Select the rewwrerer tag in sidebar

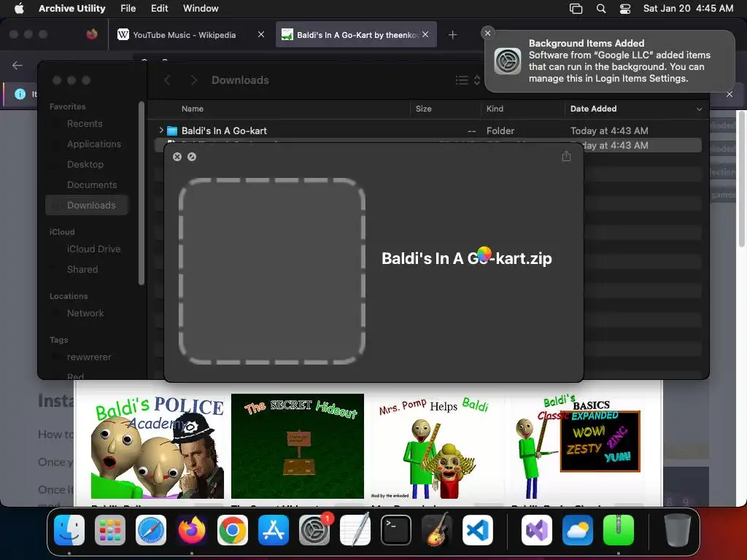(89, 357)
